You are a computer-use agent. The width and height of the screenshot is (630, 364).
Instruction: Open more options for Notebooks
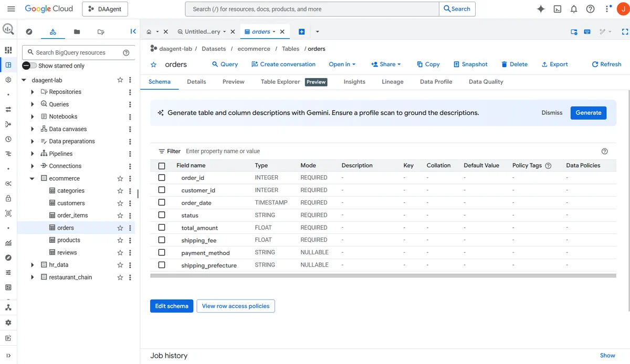click(x=130, y=116)
